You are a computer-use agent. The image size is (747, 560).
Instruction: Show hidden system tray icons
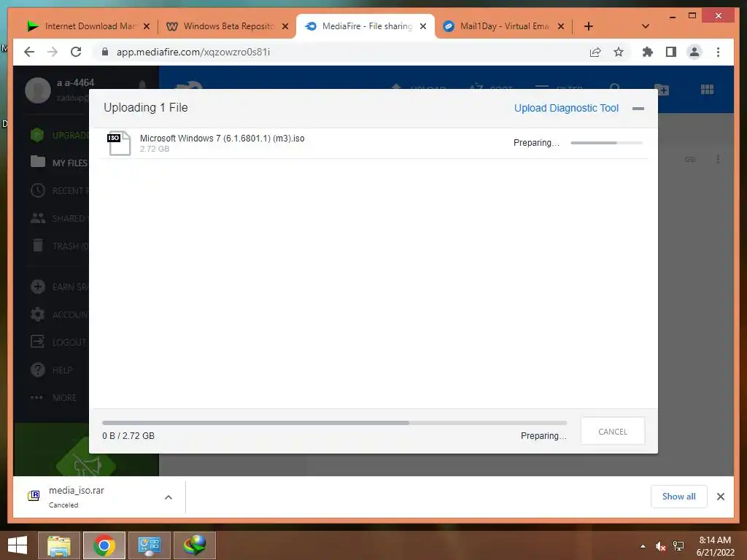643,546
